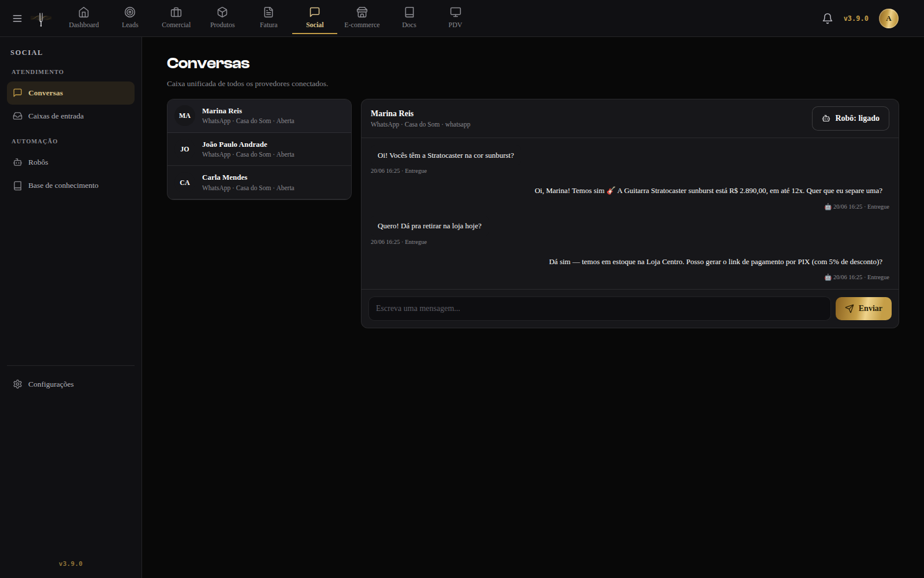Open the Fatura tab
The image size is (924, 578).
(x=269, y=18)
